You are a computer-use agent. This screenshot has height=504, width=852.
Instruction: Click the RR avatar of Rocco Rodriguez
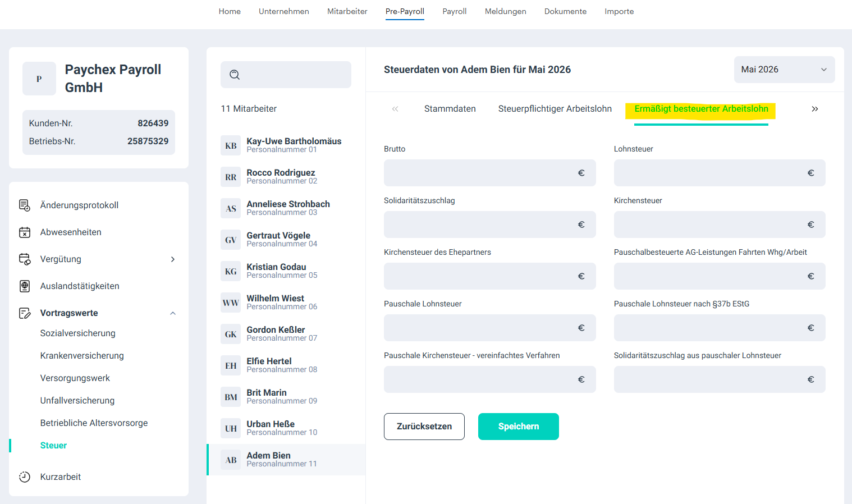pos(231,177)
